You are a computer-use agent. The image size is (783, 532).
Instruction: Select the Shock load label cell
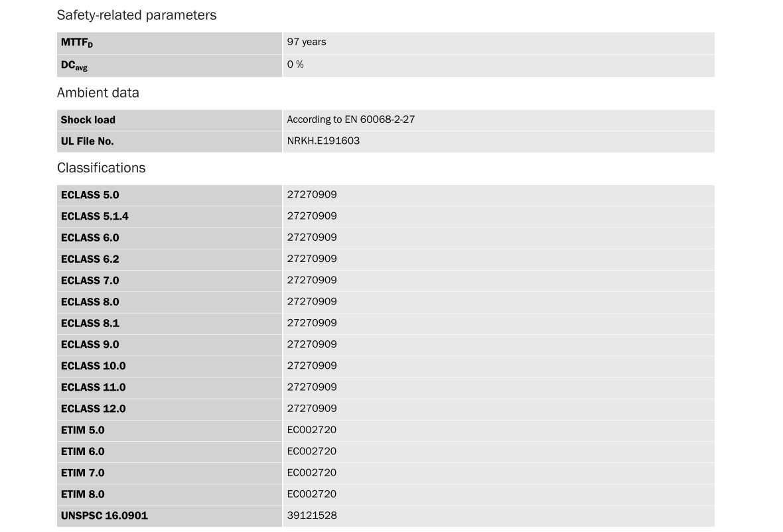(88, 120)
